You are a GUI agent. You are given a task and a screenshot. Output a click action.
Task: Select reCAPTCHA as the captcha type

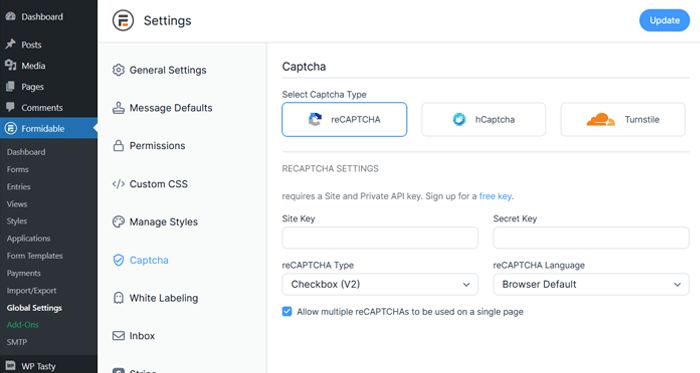coord(344,120)
